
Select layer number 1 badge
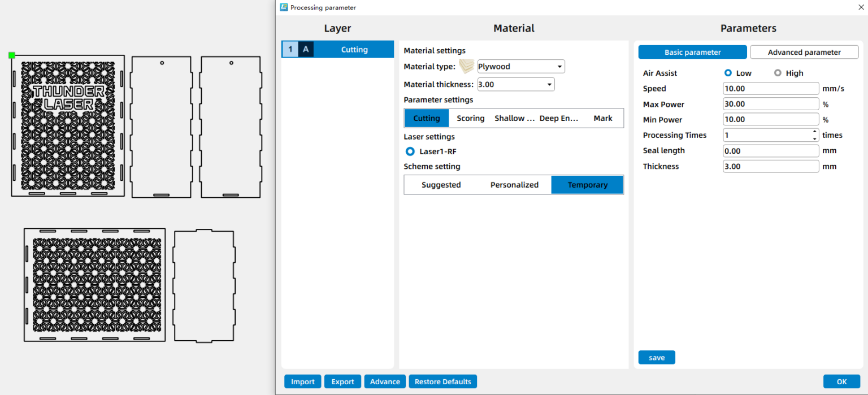tap(290, 50)
